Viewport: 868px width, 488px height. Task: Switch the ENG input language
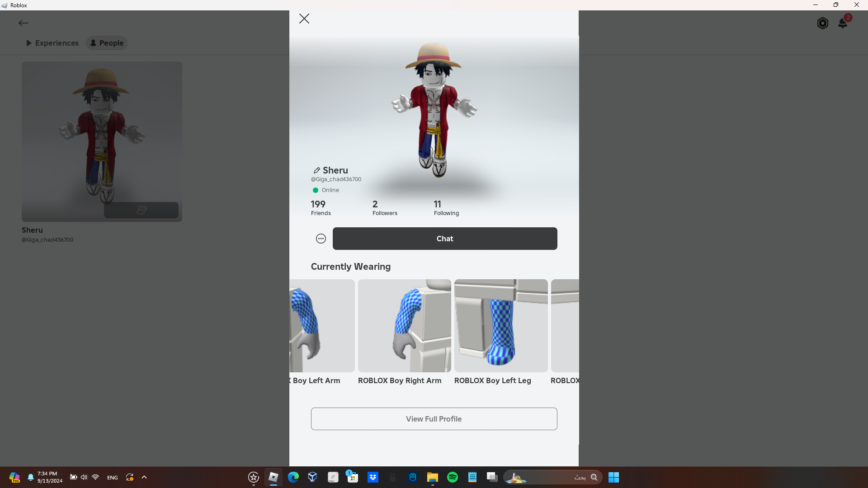[x=113, y=478]
